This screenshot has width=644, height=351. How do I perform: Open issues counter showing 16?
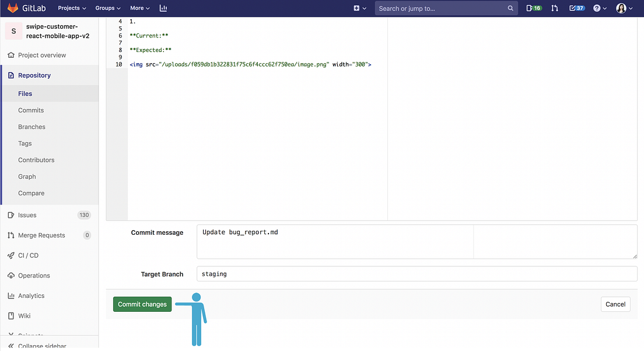coord(534,8)
